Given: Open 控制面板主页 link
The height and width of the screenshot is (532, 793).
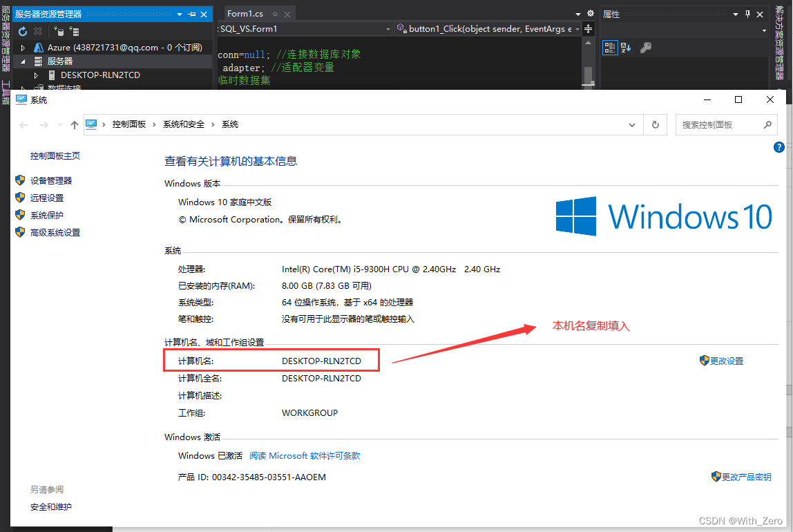Looking at the screenshot, I should pos(55,155).
